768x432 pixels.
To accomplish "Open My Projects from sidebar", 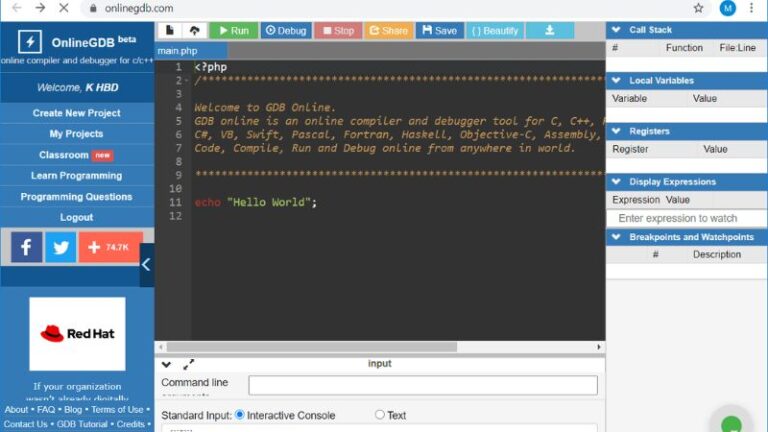I will point(76,134).
